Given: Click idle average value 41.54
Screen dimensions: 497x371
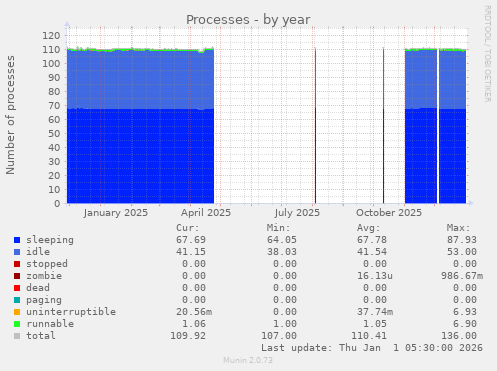Looking at the screenshot, I should click(x=372, y=252).
